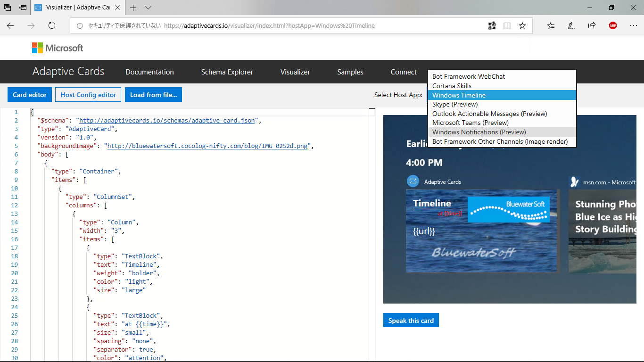The width and height of the screenshot is (644, 362).
Task: Switch to reading view
Action: 507,26
